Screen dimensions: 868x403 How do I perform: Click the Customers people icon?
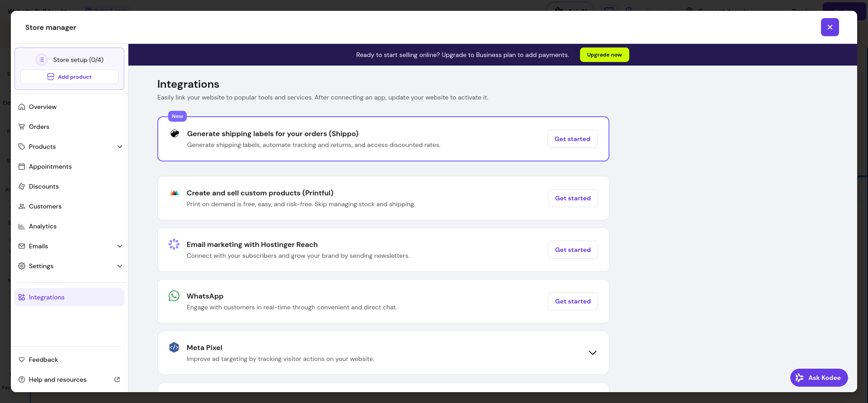point(22,206)
